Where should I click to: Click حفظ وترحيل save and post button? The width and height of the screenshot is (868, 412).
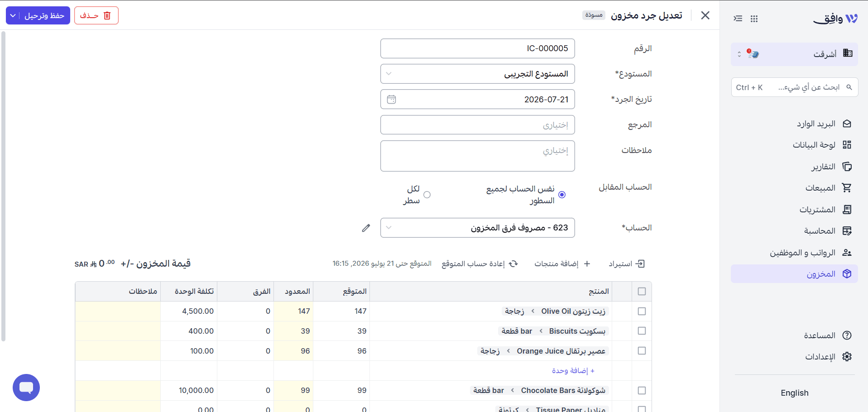[44, 15]
